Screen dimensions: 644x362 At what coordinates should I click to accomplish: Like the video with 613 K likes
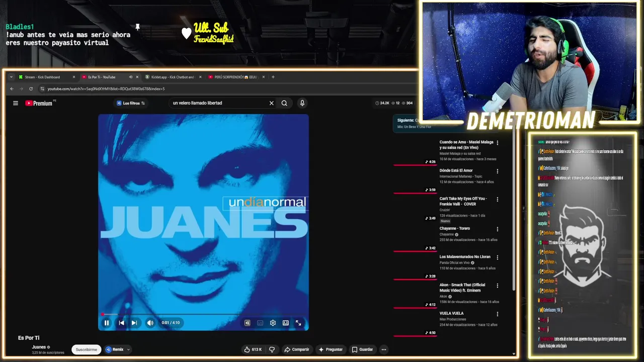pyautogui.click(x=253, y=349)
